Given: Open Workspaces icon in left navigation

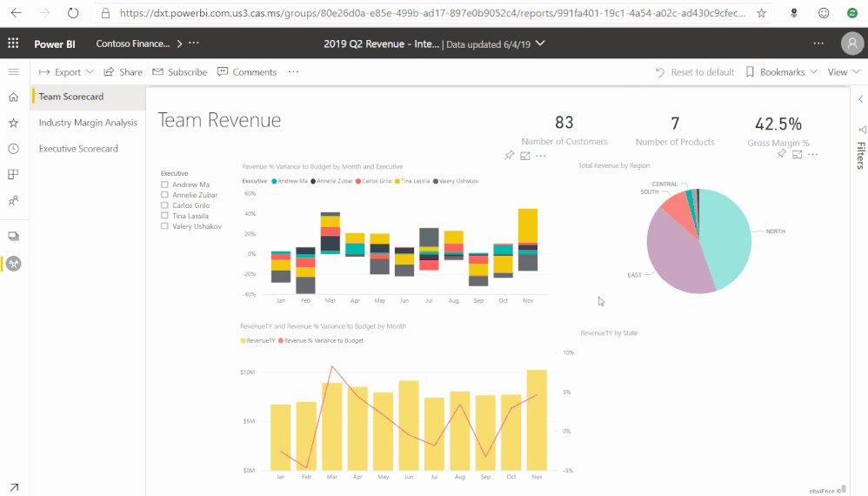Looking at the screenshot, I should point(13,237).
